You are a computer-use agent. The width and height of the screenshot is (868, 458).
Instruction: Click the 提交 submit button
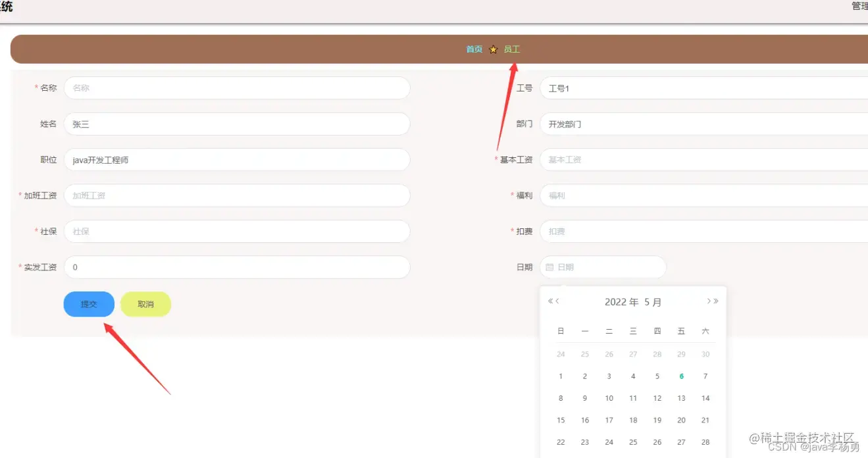point(89,304)
